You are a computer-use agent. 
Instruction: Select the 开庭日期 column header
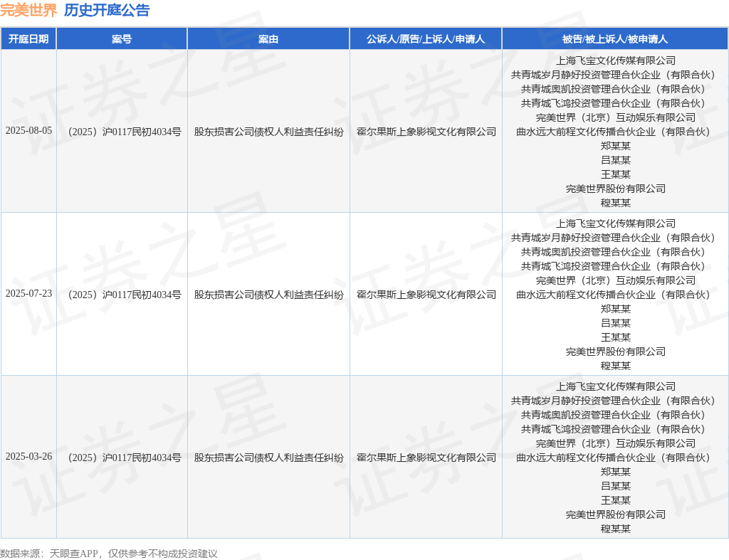click(x=28, y=38)
